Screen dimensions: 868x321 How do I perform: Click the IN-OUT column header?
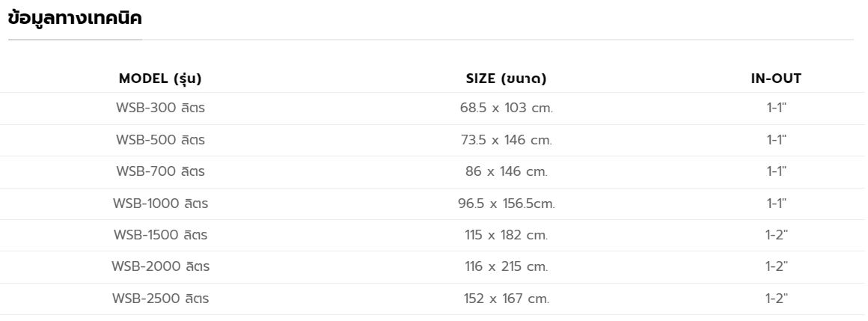point(776,79)
